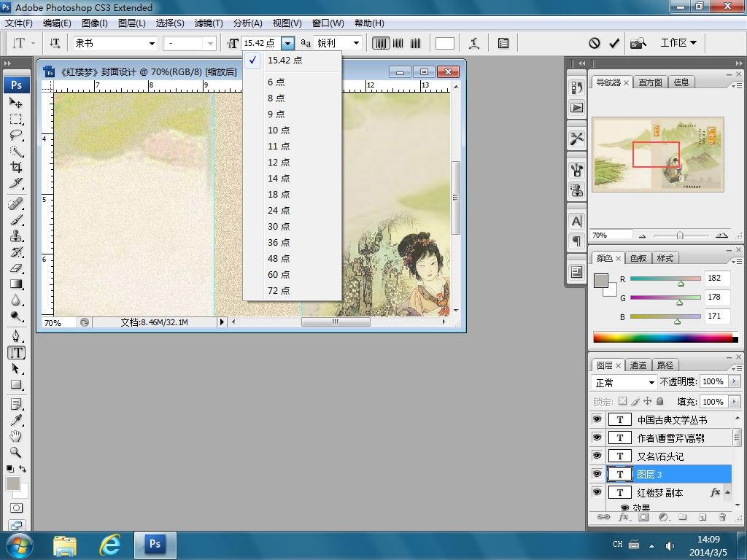Image resolution: width=747 pixels, height=560 pixels.
Task: Open the 滤镜(T) menu
Action: click(209, 23)
